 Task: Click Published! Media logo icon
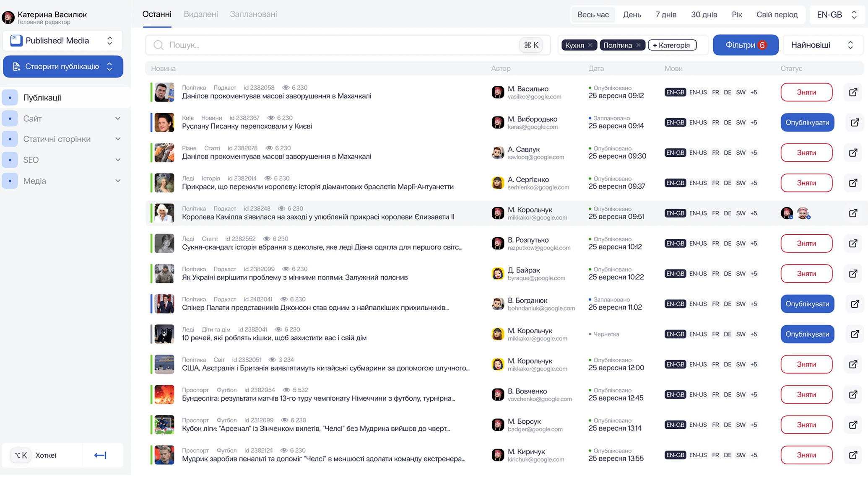(x=16, y=41)
